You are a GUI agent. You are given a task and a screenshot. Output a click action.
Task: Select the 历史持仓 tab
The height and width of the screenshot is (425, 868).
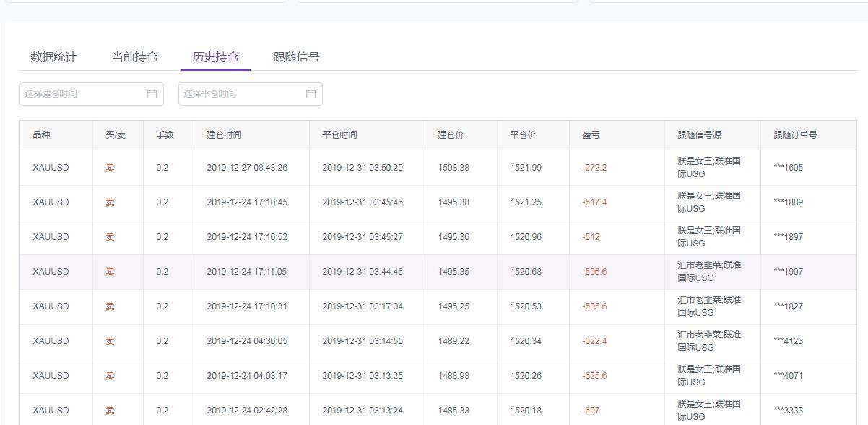click(x=215, y=57)
